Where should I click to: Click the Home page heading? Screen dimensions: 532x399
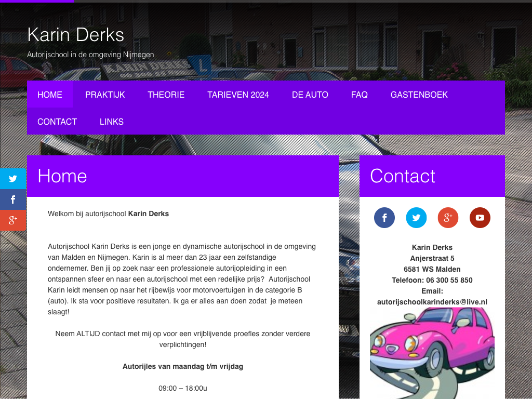pos(62,176)
